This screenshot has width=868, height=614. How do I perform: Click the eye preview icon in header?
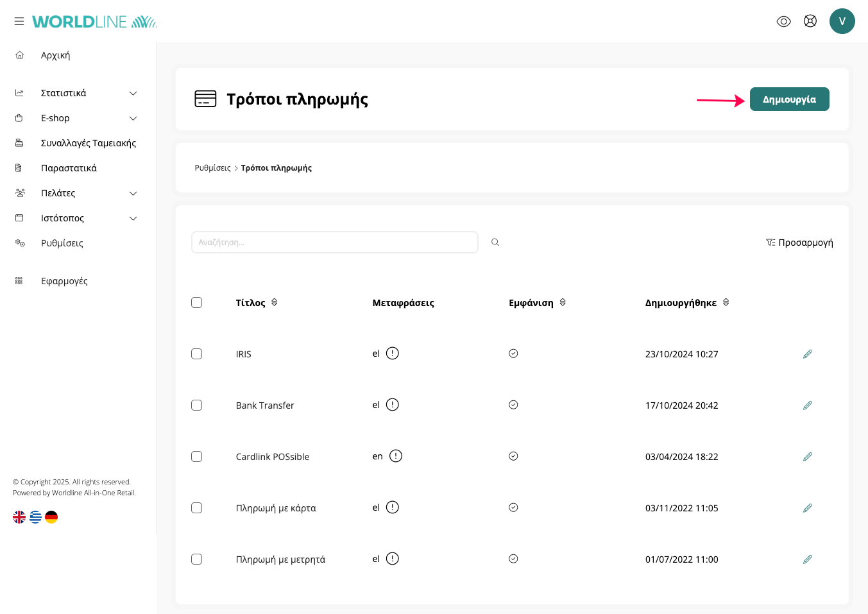click(783, 21)
